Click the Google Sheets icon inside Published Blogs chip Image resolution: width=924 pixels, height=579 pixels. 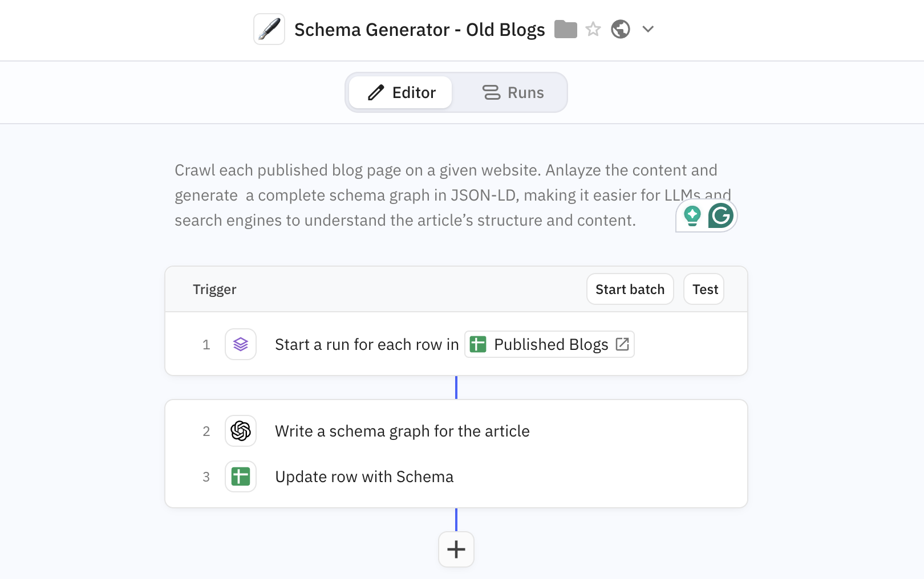478,344
